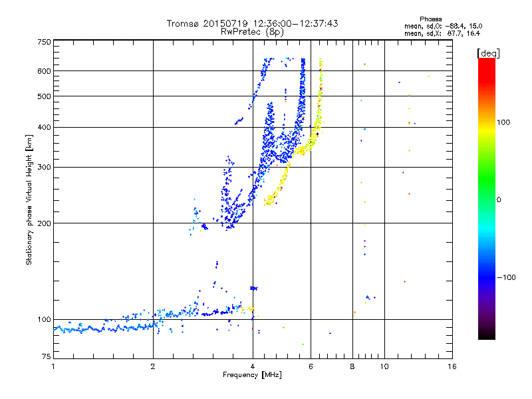
Task: Click the 'mean, sd,O: -88.4, 15.0' line
Action: (x=443, y=26)
